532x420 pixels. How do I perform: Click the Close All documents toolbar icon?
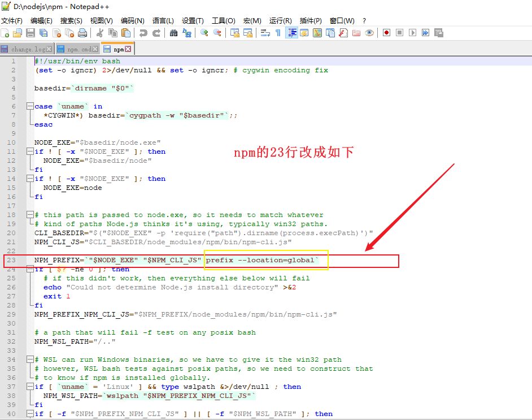[x=70, y=33]
